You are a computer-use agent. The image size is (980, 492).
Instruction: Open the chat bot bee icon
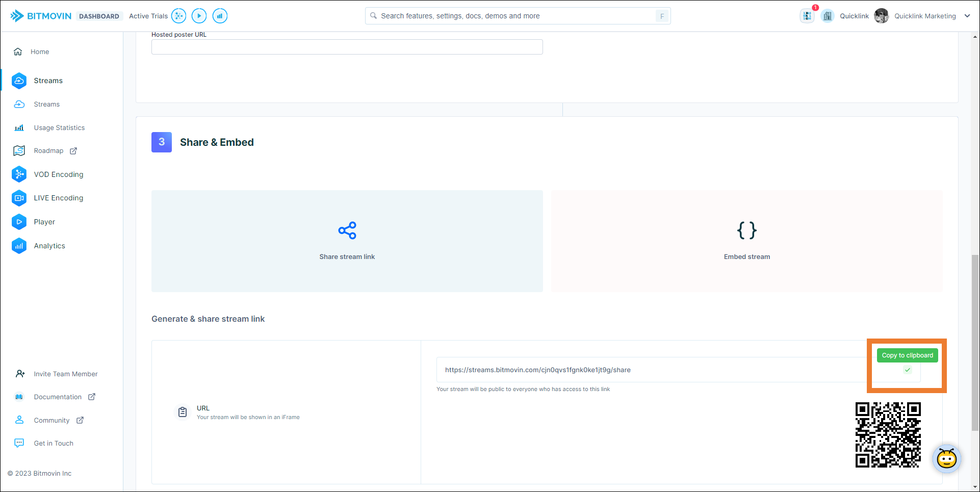point(946,459)
